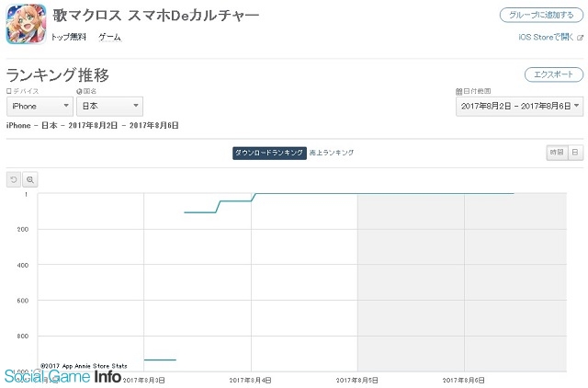Screen dimensions: 588x388
Task: Click the 2017年8月4日 axis marker
Action: point(250,380)
